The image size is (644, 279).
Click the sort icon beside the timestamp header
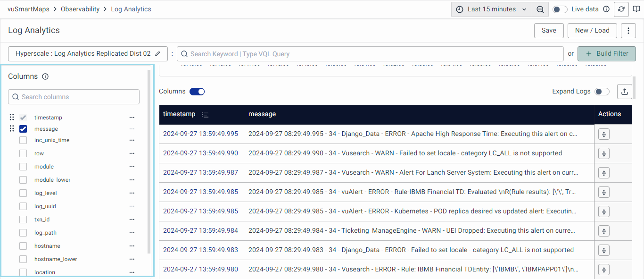(x=205, y=114)
